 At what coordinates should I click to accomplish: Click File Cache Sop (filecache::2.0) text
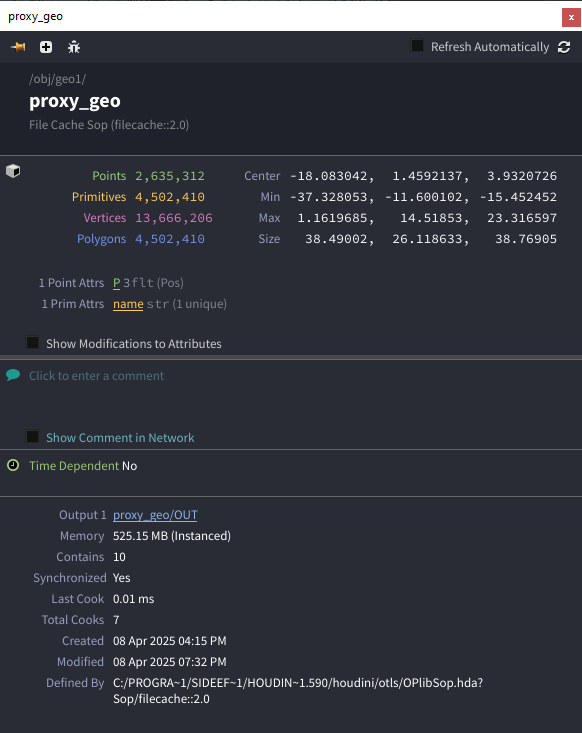pyautogui.click(x=109, y=125)
